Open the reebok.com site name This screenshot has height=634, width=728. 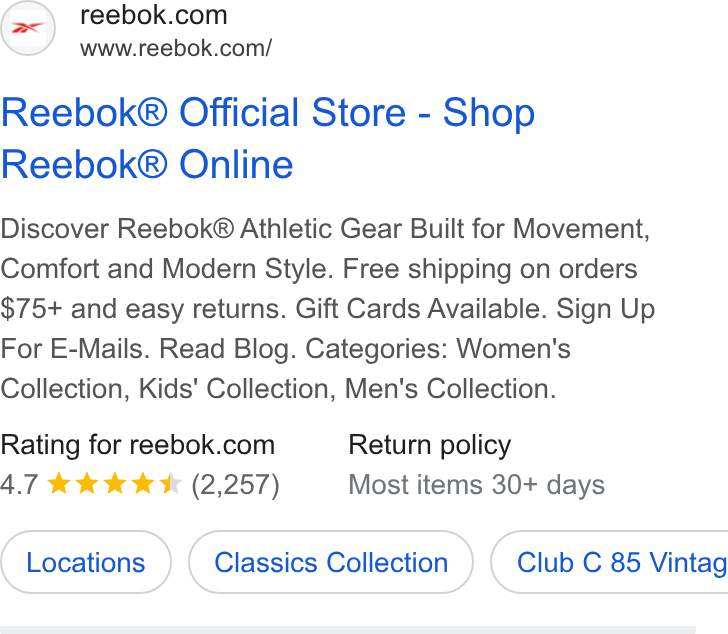(154, 15)
